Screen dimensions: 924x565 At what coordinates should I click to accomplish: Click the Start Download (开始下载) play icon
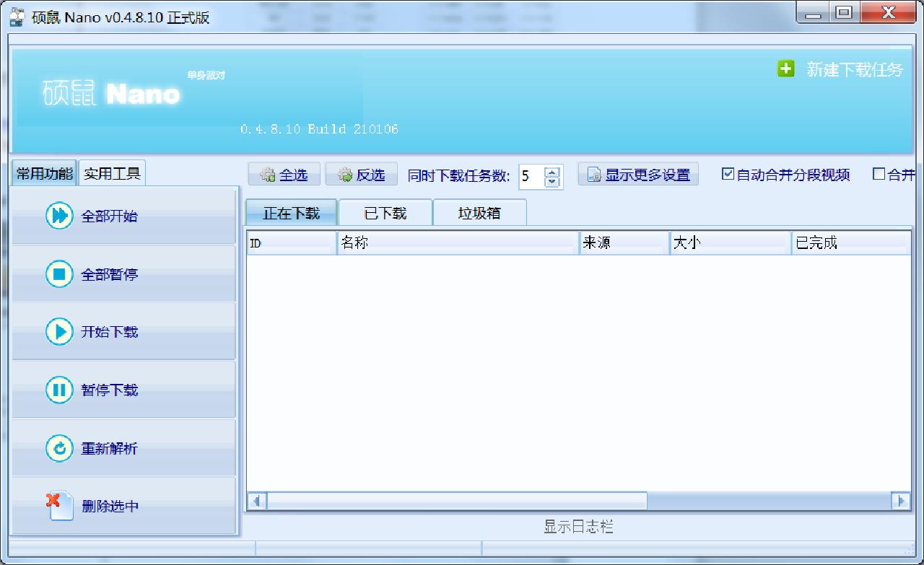[58, 332]
